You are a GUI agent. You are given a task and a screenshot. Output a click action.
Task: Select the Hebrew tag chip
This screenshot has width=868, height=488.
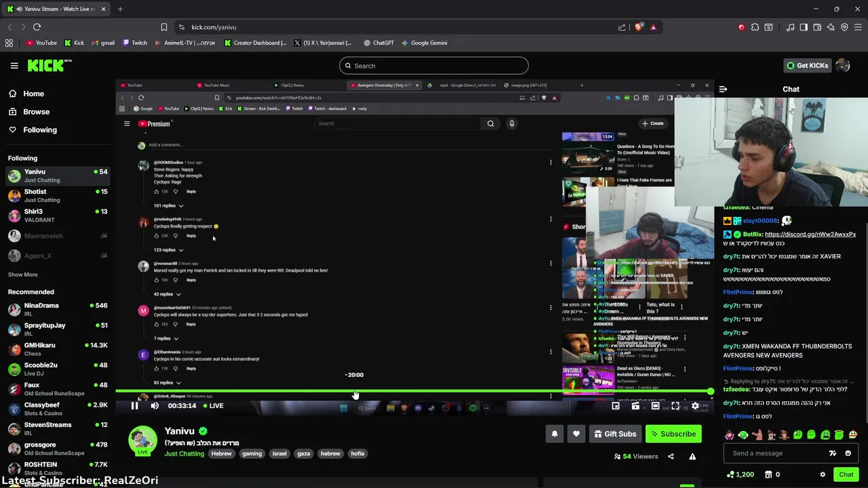point(221,453)
